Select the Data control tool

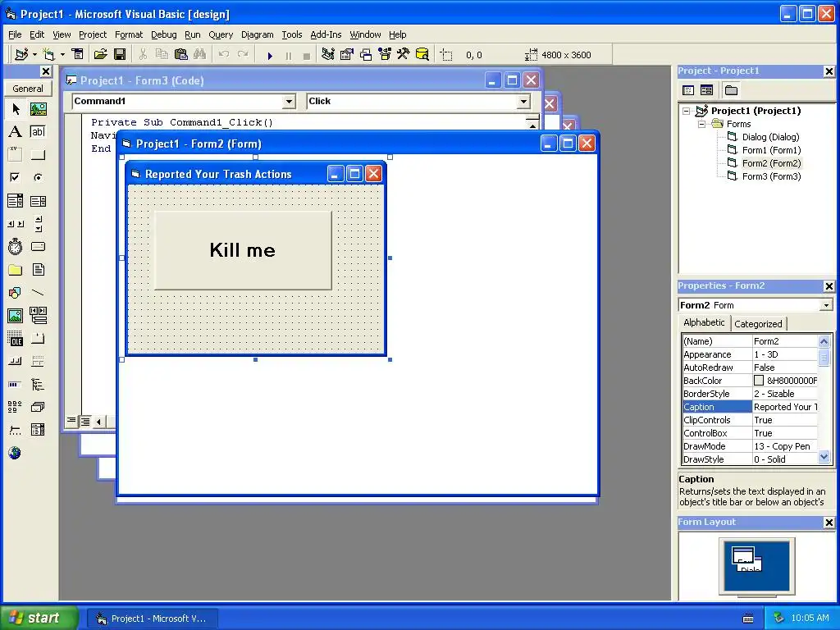[x=38, y=316]
